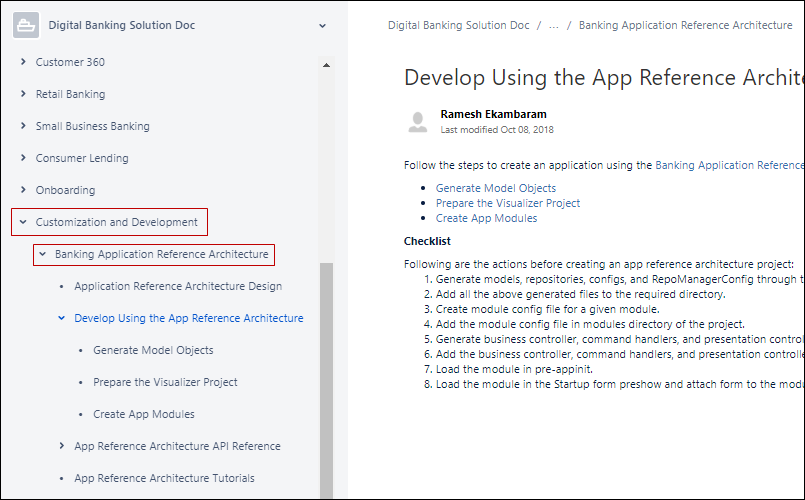This screenshot has height=500, width=805.
Task: Select Prepare the Visualizer Project in sidebar
Action: [165, 382]
